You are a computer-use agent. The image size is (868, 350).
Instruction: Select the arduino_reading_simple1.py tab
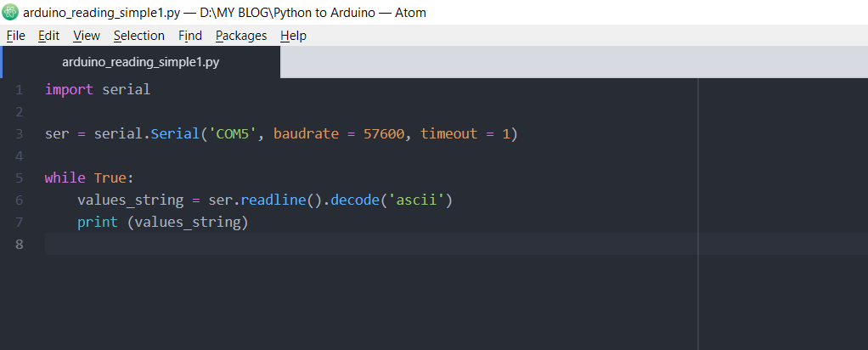pos(141,62)
